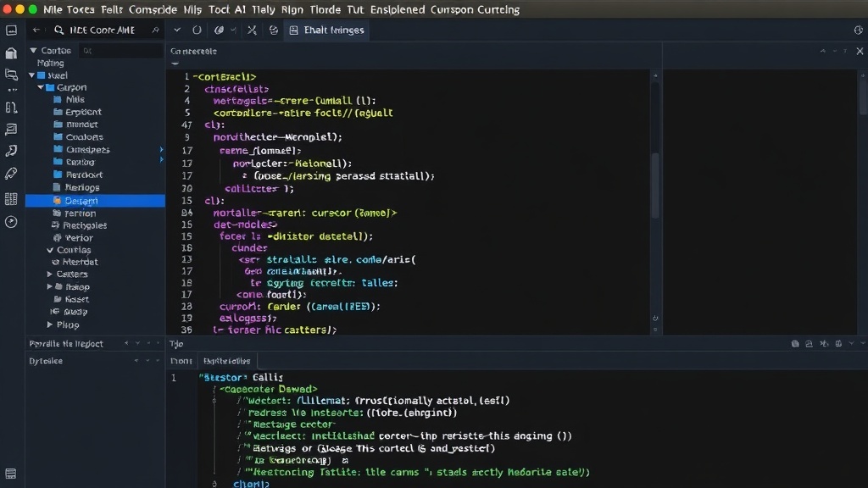Screen dimensions: 868x488
Task: Click the round compass icon in left sidebar
Action: [11, 222]
